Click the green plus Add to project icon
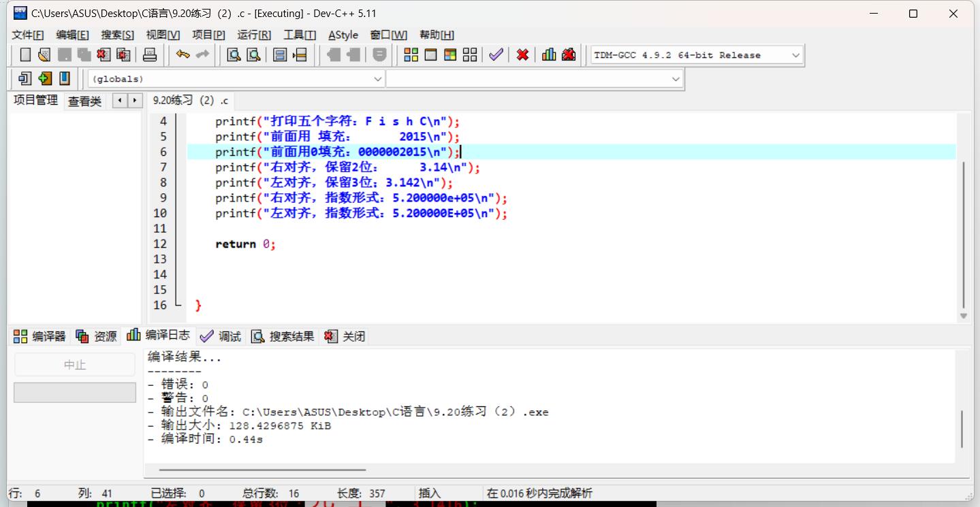This screenshot has height=507, width=980. (45, 78)
